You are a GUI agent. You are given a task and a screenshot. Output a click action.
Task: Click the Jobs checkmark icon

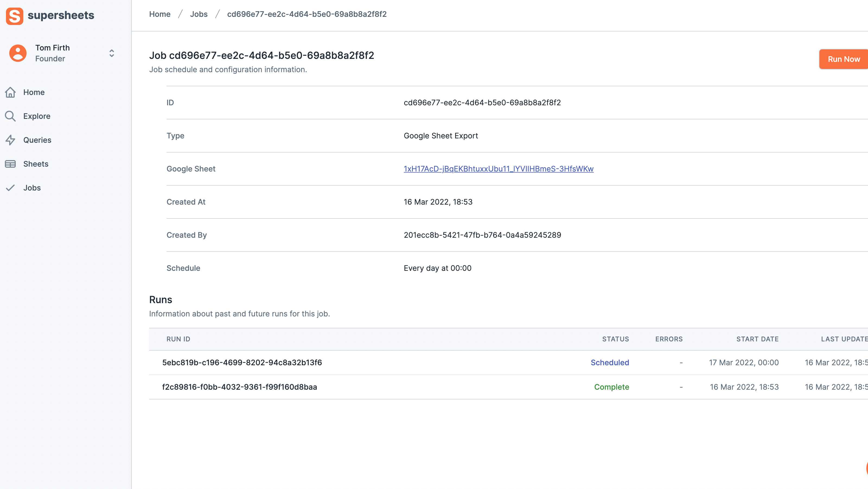11,188
